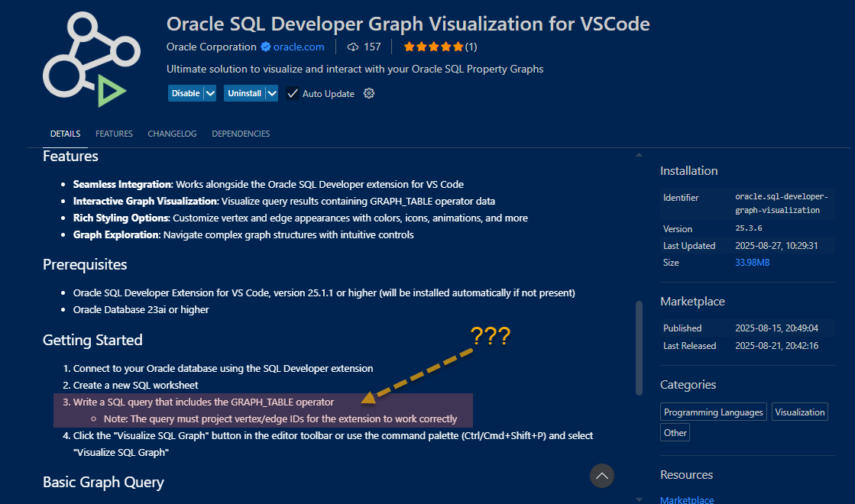Click the scrollbar up arrow
Viewport: 855px width, 504px height.
(x=639, y=155)
